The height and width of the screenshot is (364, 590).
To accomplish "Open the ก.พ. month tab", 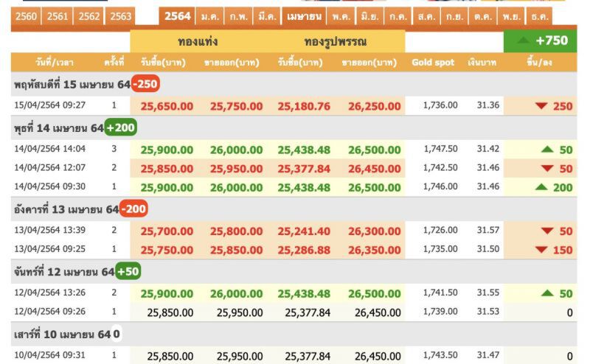I will coord(238,16).
